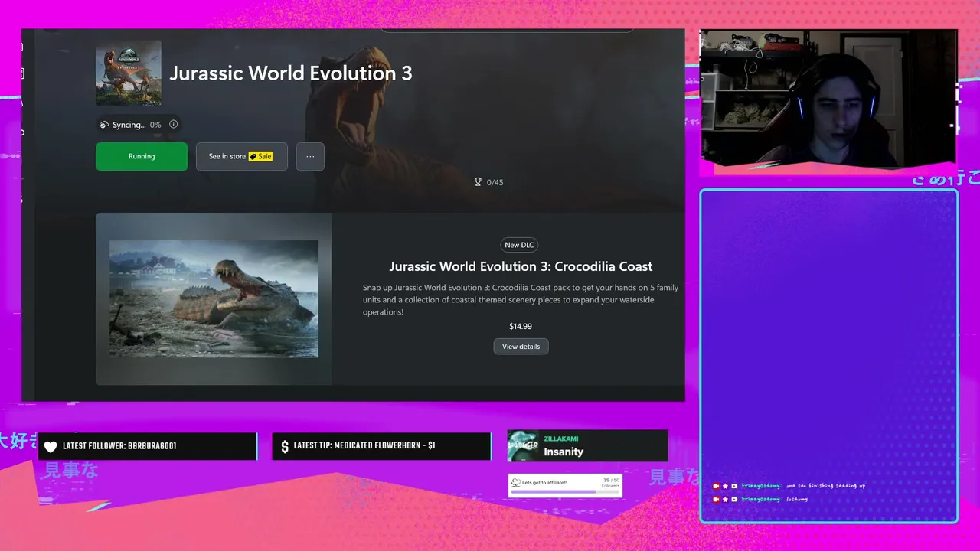This screenshot has width=980, height=551.
Task: Click the Latest Follower: BBRBURAG001 text
Action: coord(119,446)
